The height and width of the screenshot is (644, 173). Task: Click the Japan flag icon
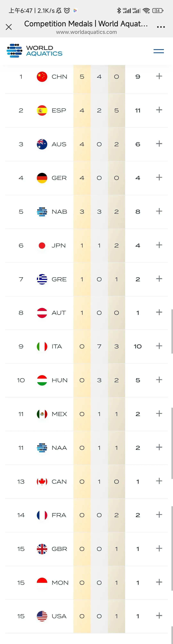42,245
